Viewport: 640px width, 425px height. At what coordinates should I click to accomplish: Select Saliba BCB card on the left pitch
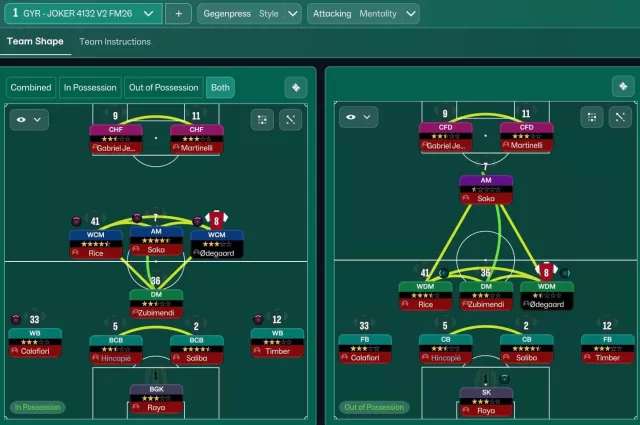point(197,349)
